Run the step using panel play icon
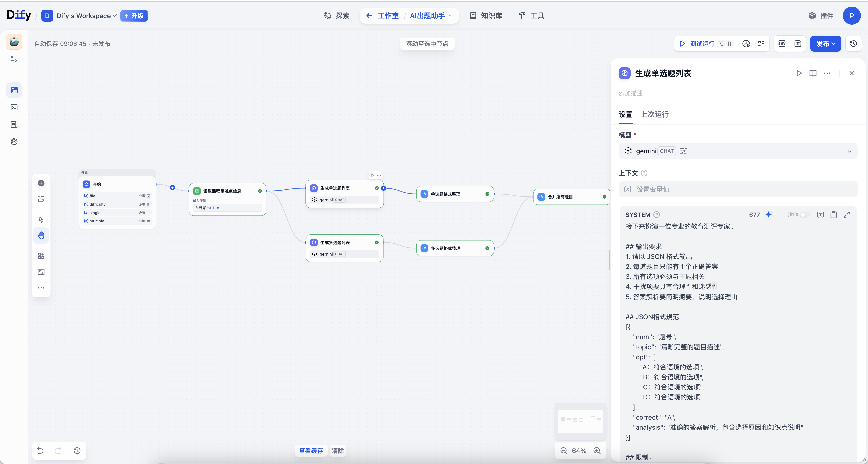This screenshot has height=464, width=868. [x=799, y=73]
